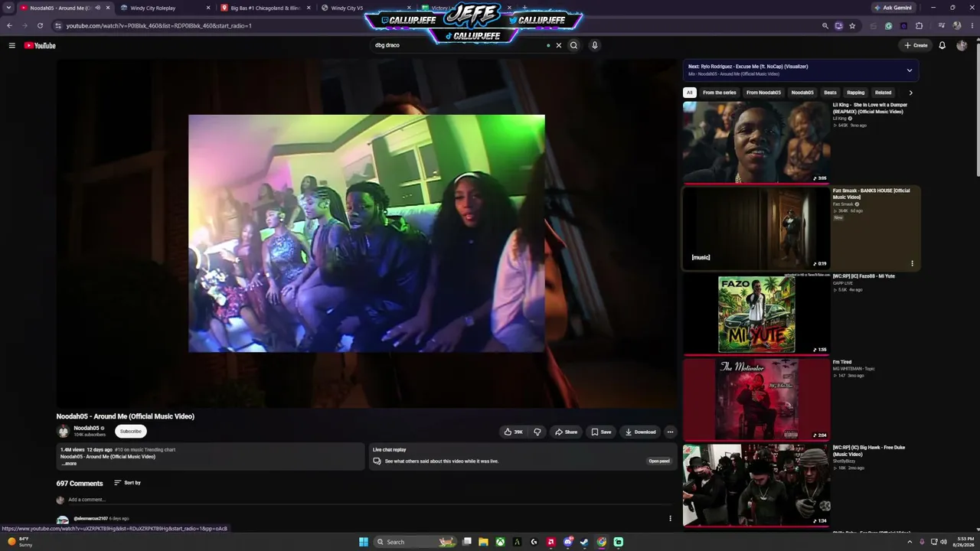Open the YouTube guide hamburger menu
The image size is (980, 551).
click(x=12, y=45)
